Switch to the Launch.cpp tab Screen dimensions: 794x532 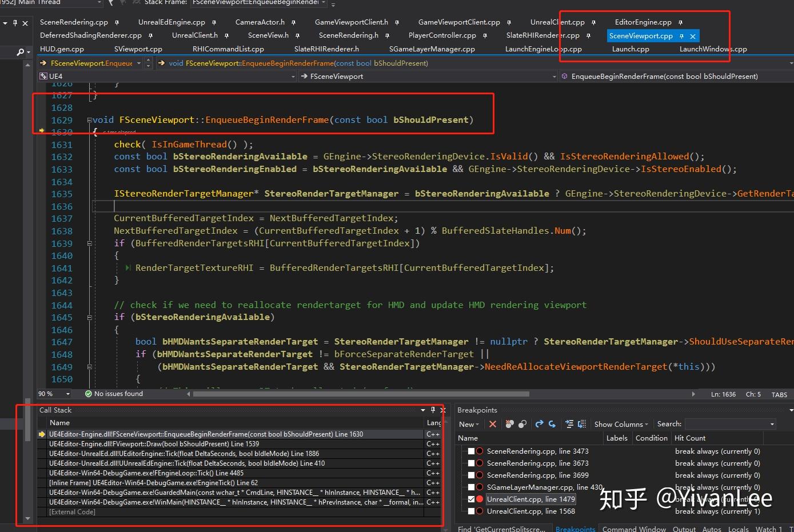click(631, 49)
